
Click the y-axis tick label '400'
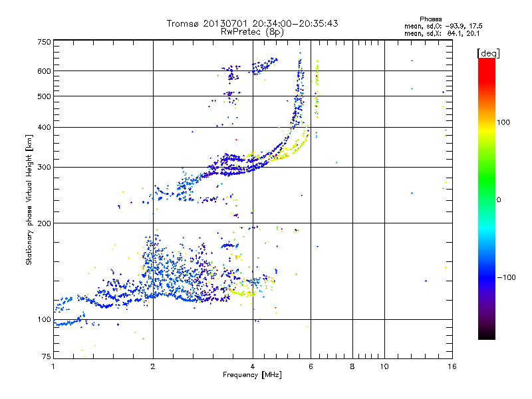click(x=44, y=127)
